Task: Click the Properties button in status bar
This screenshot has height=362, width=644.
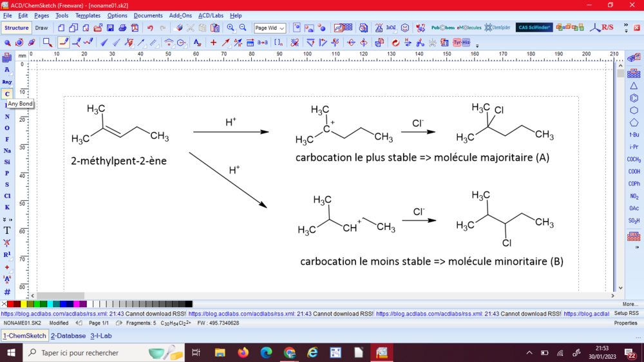Action: tap(625, 323)
